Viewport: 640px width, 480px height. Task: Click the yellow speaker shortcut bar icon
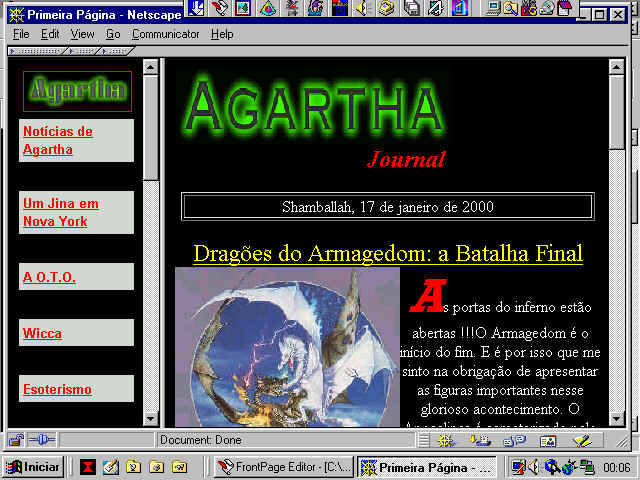click(362, 7)
